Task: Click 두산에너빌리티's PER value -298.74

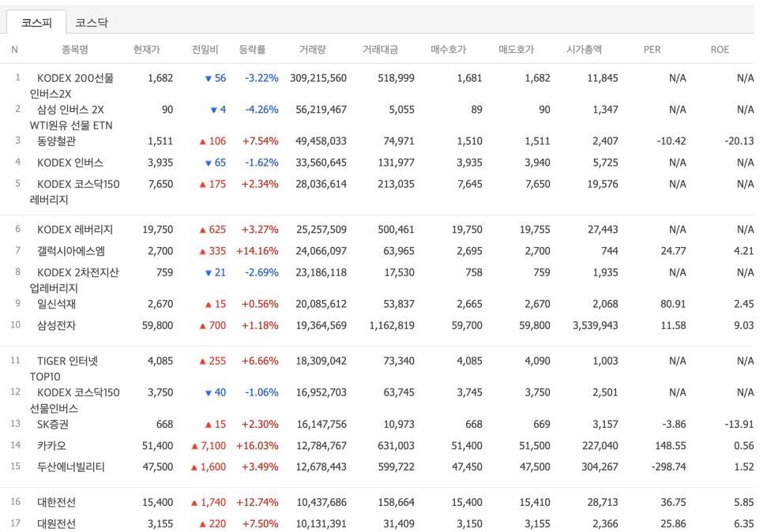Action: pyautogui.click(x=668, y=466)
